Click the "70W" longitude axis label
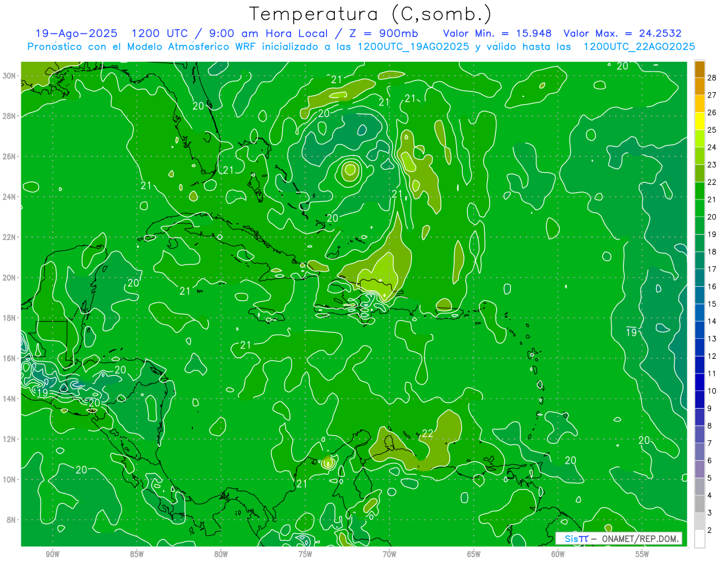Viewport: 728px width, 562px height. (x=389, y=555)
